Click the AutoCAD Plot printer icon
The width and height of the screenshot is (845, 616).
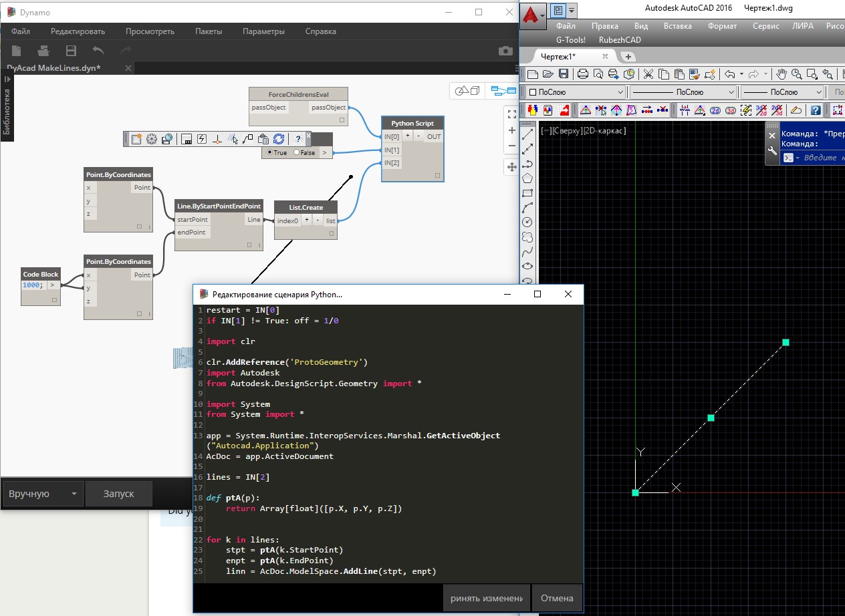click(x=582, y=74)
